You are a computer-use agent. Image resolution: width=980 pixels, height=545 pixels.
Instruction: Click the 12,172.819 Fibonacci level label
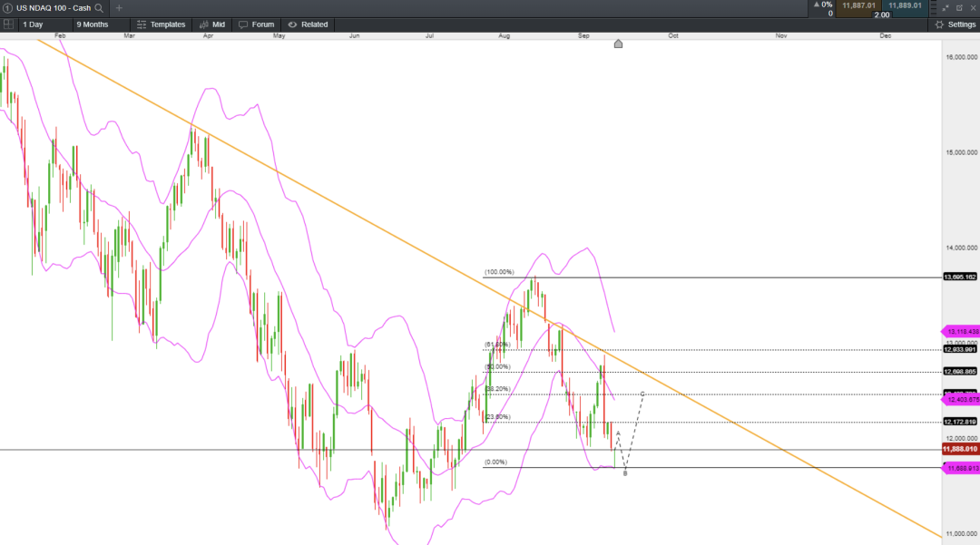tap(960, 422)
